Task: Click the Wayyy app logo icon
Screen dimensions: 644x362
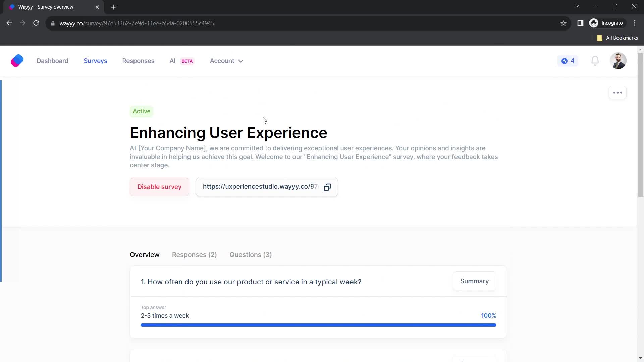Action: point(17,61)
